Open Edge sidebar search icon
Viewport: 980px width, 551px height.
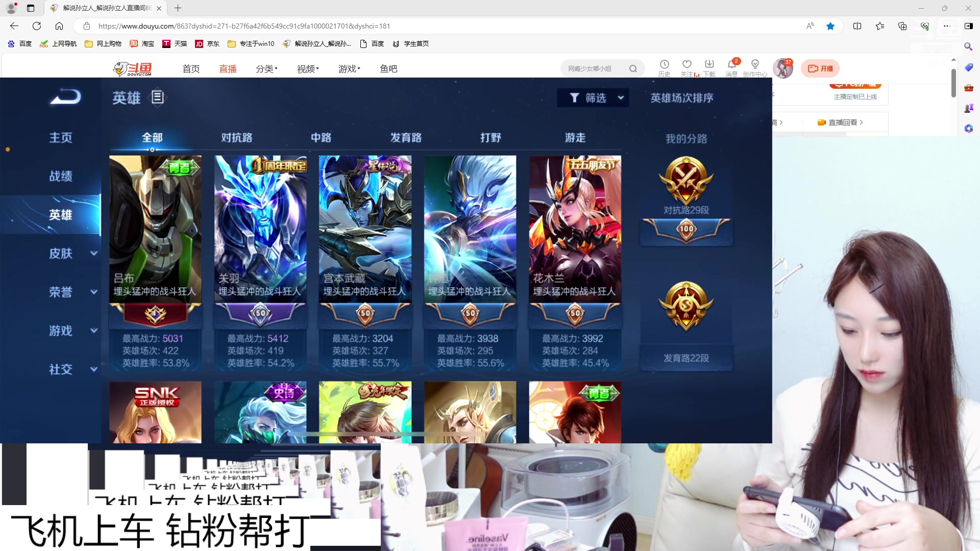coord(968,46)
